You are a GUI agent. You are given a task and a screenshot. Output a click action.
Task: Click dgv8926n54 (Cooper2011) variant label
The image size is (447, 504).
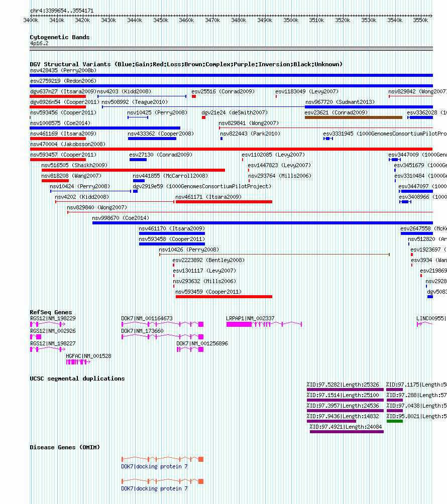pyautogui.click(x=65, y=102)
